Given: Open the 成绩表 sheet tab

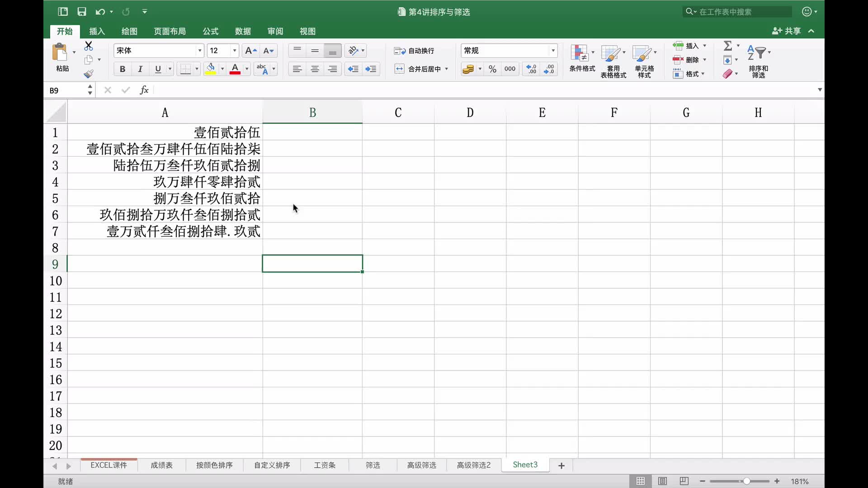Looking at the screenshot, I should [161, 465].
